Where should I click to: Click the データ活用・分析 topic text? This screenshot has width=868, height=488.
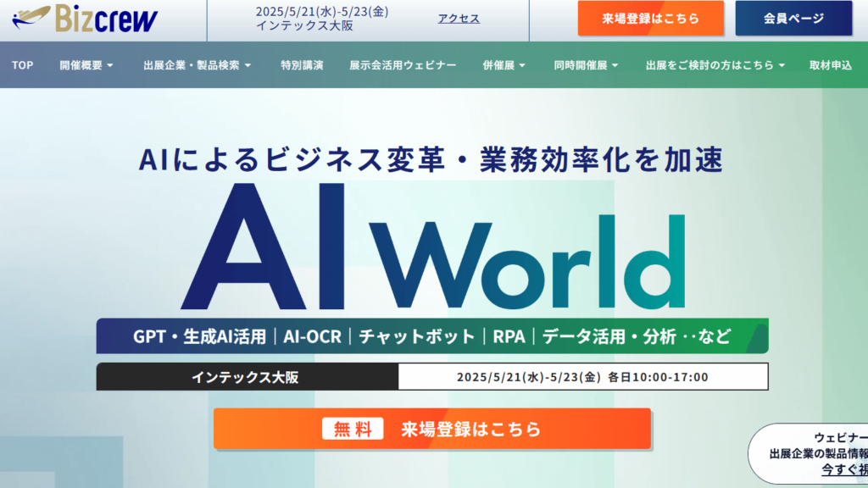click(x=609, y=336)
